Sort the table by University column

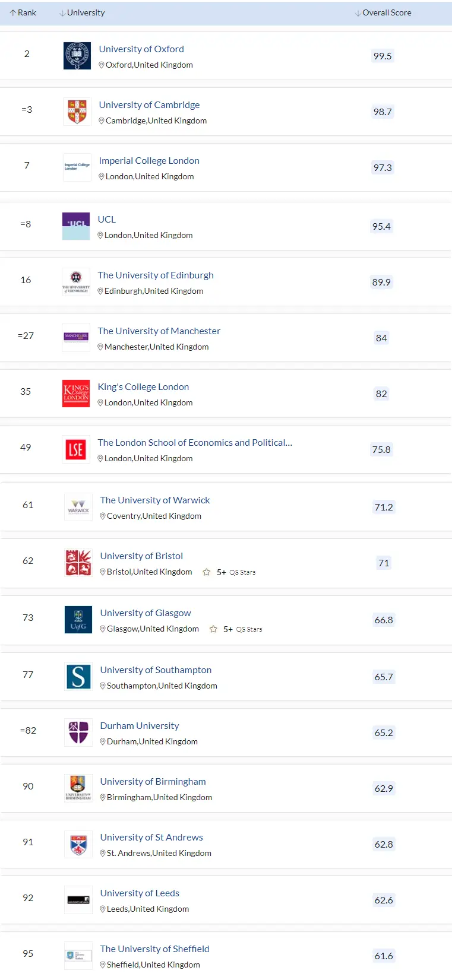(83, 12)
